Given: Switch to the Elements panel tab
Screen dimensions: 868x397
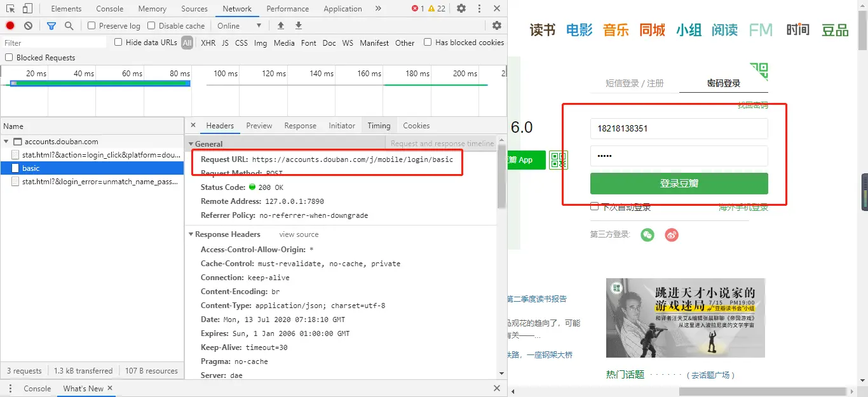Looking at the screenshot, I should (66, 9).
